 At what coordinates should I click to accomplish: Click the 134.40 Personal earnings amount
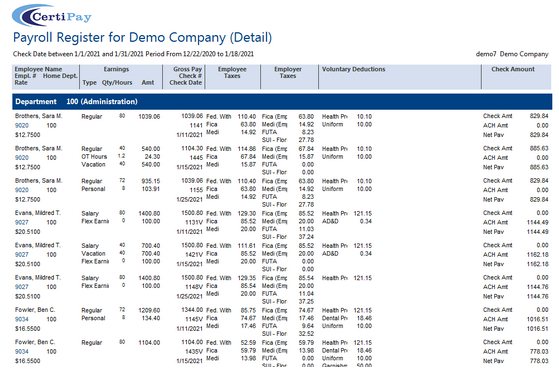[151, 318]
